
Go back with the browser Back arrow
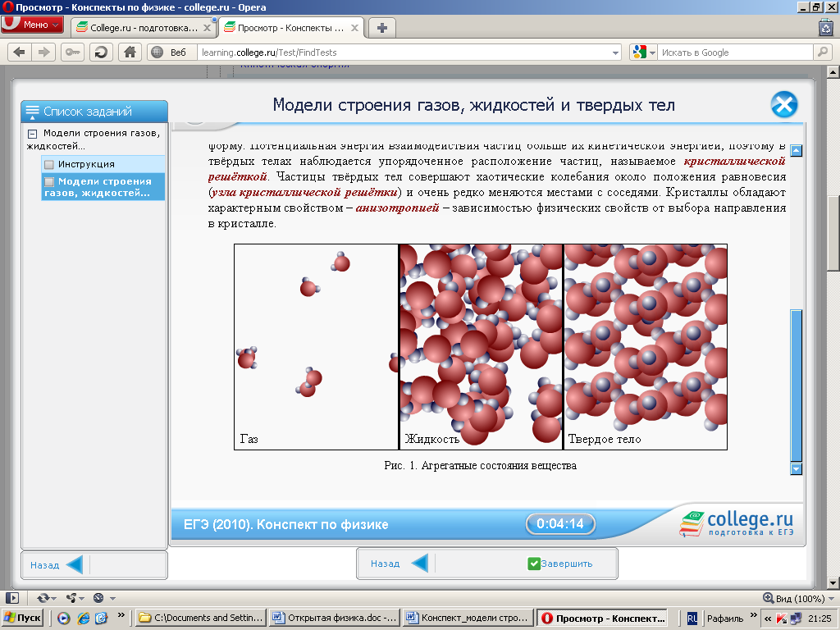pos(20,52)
